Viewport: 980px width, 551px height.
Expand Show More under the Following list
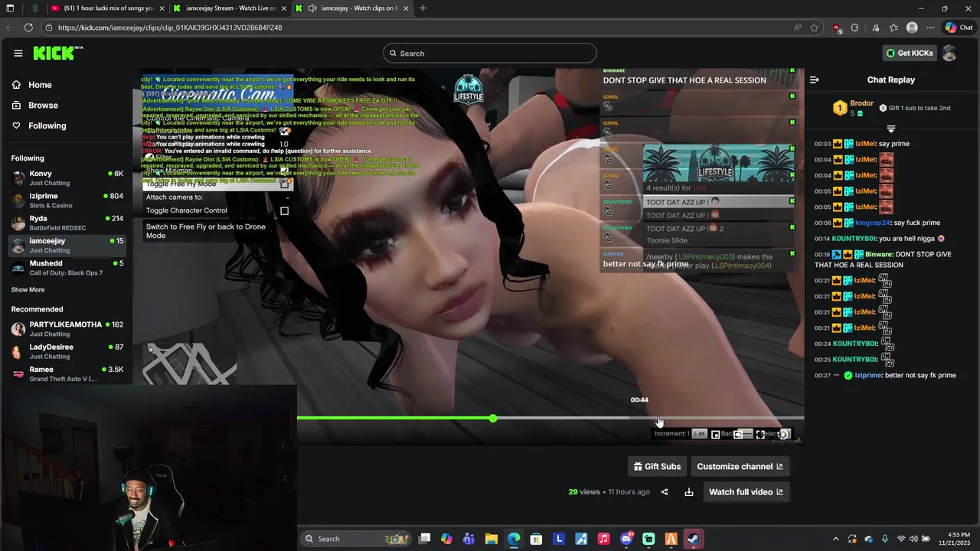(28, 290)
